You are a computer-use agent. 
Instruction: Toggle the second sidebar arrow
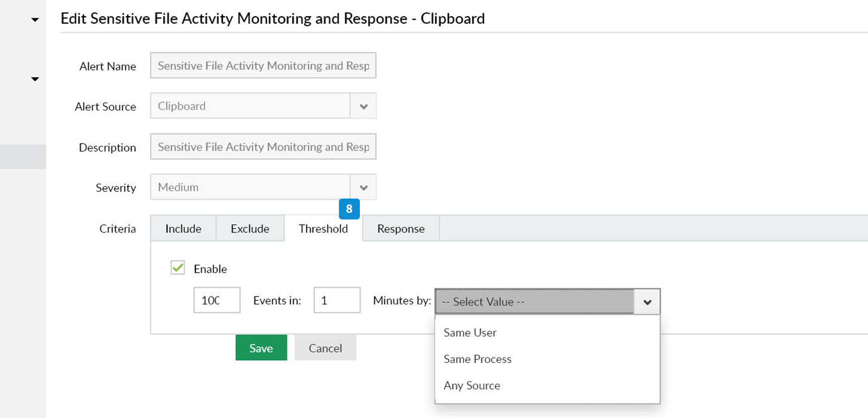(x=35, y=79)
